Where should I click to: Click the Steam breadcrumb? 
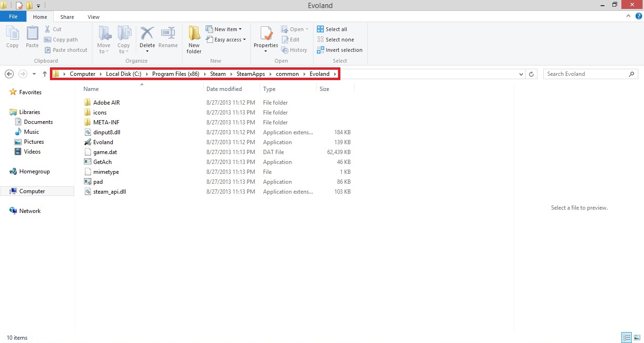[218, 74]
